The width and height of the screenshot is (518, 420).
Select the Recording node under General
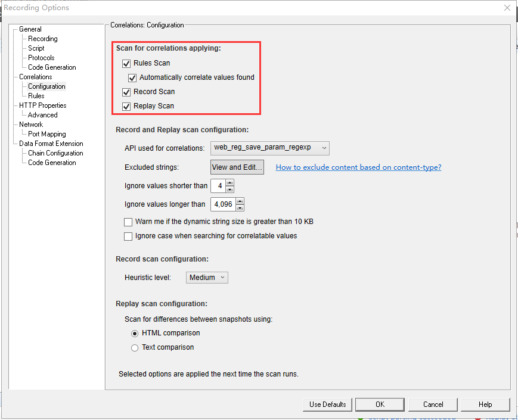(x=42, y=38)
